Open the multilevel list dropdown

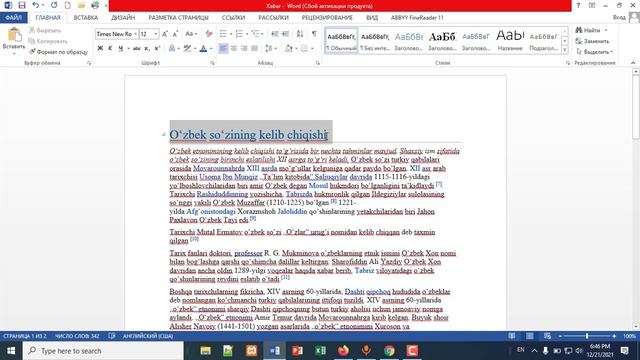(263, 34)
